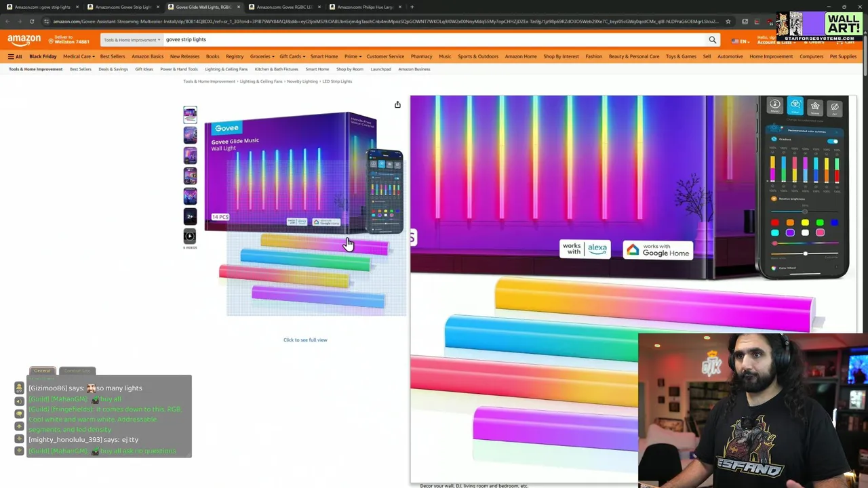
Task: Click in the search box with gove strip lights
Action: coord(434,40)
